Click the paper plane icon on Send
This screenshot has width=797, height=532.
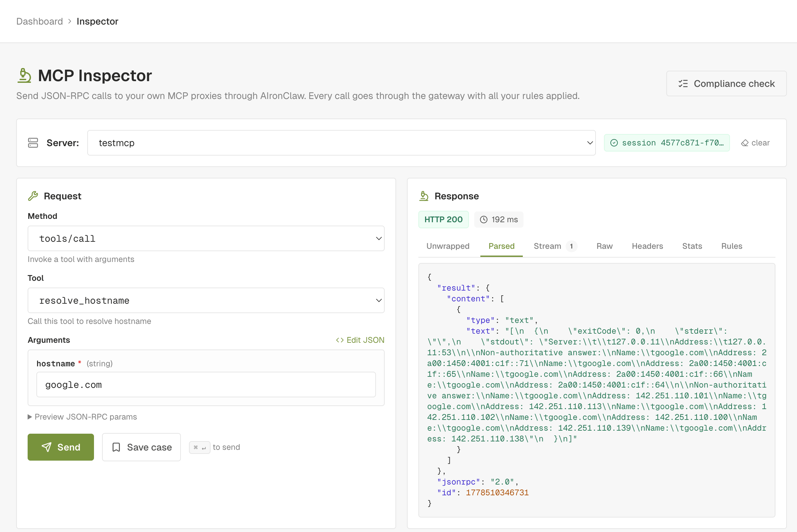46,447
